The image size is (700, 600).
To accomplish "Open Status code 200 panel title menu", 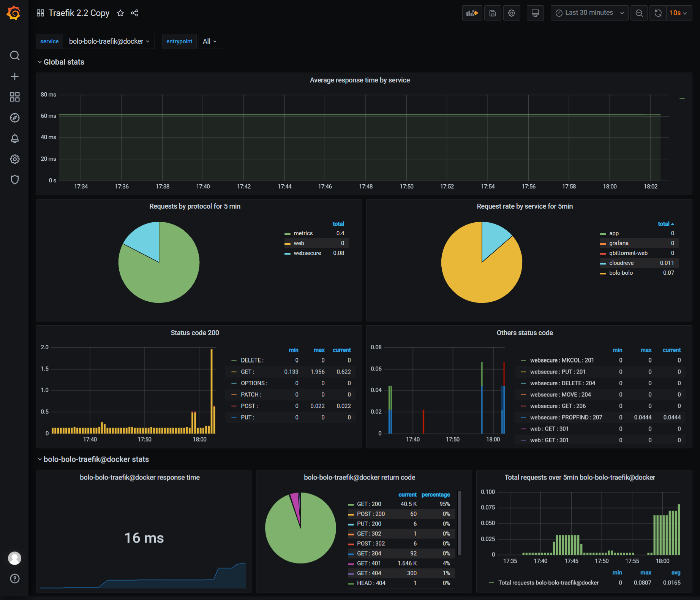I will [x=195, y=333].
